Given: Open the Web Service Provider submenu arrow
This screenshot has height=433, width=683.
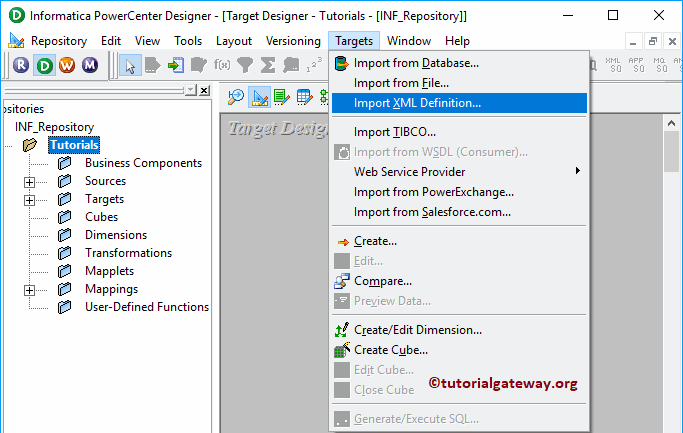Looking at the screenshot, I should [x=578, y=171].
